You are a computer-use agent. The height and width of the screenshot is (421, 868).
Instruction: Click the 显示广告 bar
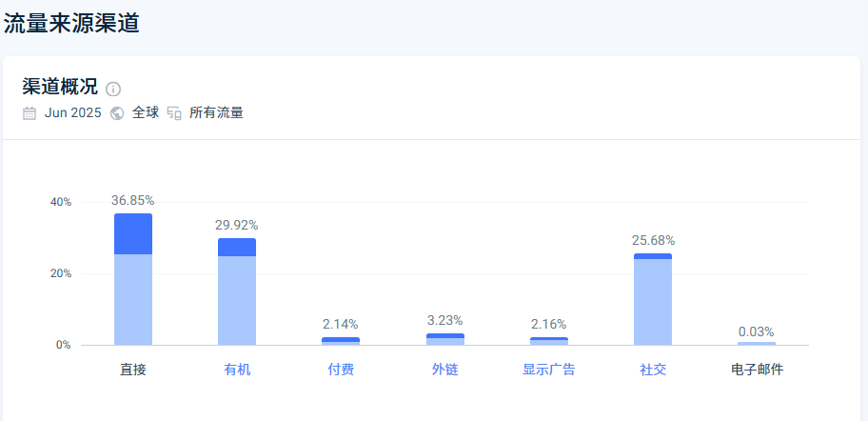coord(549,341)
